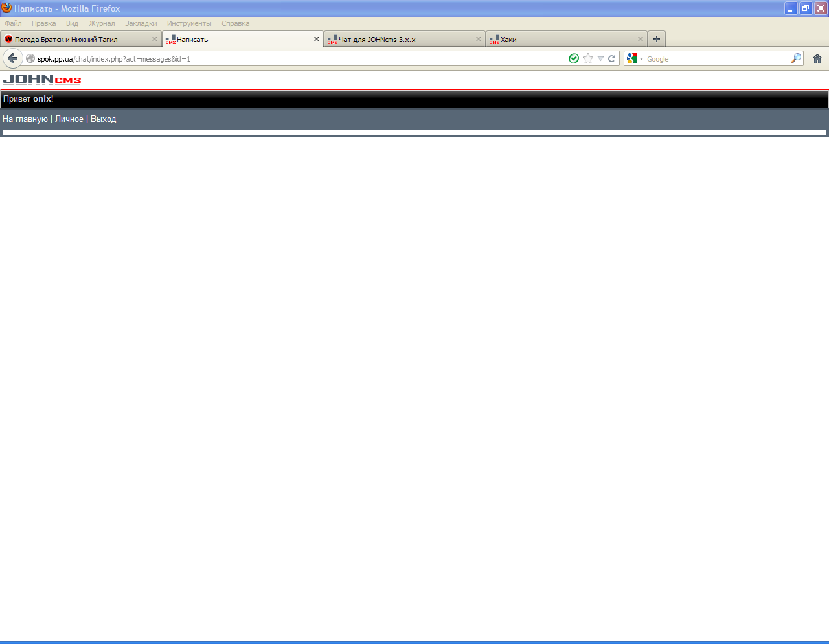Bookmark this page with the star icon

(588, 58)
